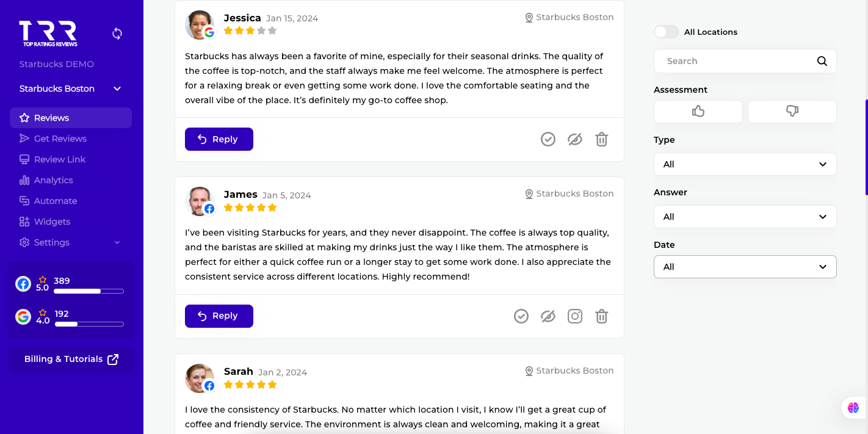
Task: Delete James's review with trash icon
Action: (602, 316)
